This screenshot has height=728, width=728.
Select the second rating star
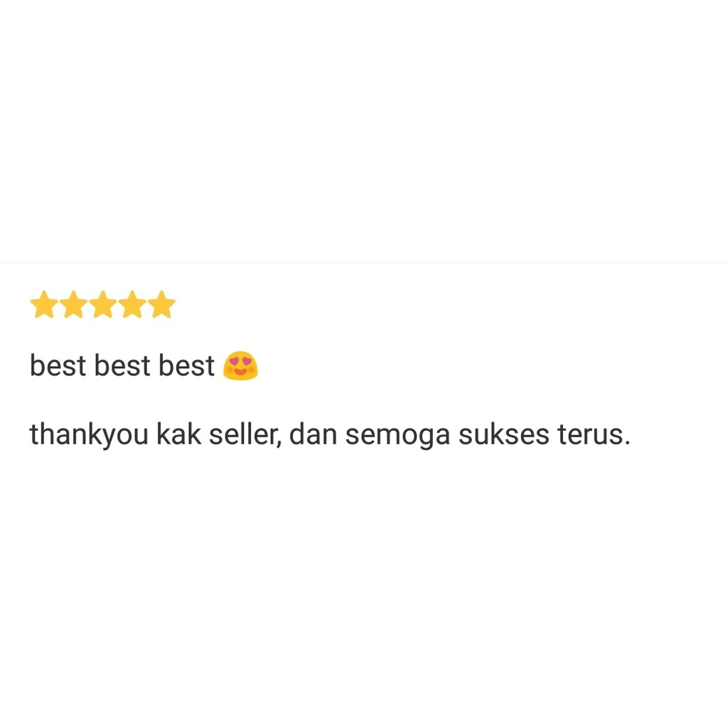[x=73, y=304]
